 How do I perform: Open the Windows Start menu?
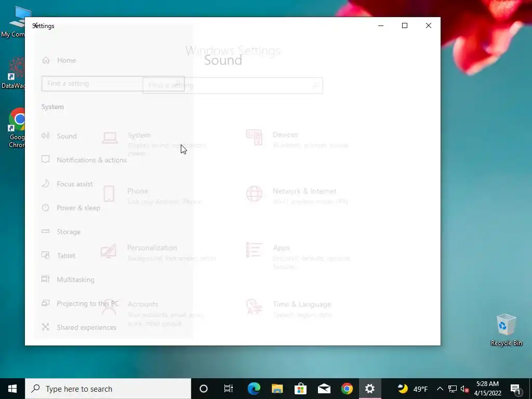pyautogui.click(x=12, y=389)
